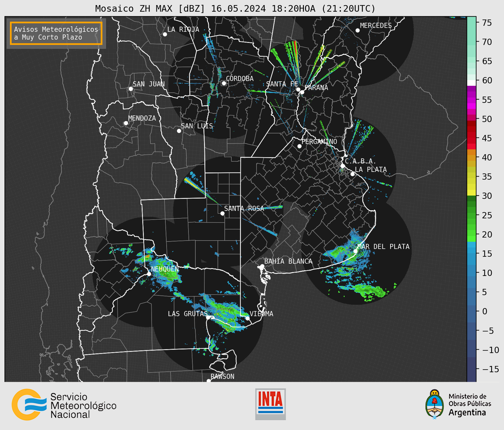
Task: Select the MENDOZA city marker
Action: point(126,123)
